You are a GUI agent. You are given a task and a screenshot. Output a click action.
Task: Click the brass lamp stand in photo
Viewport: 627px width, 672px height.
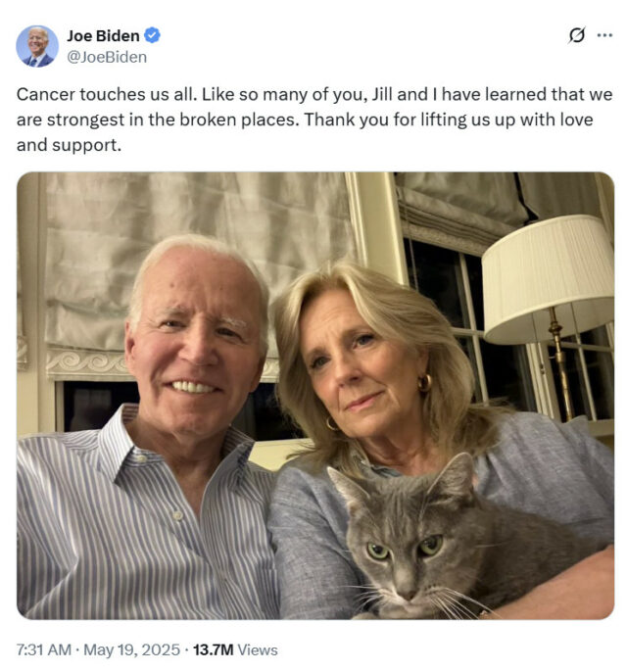click(x=560, y=364)
